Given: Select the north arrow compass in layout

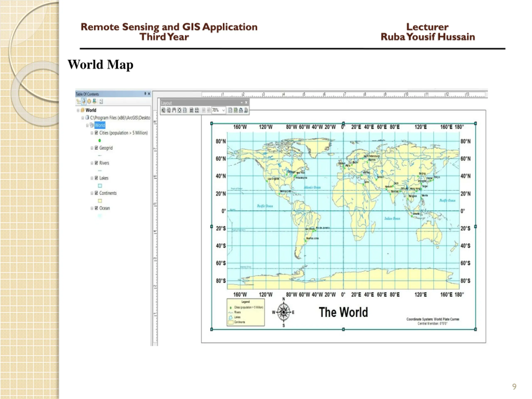Looking at the screenshot, I should point(283,312).
